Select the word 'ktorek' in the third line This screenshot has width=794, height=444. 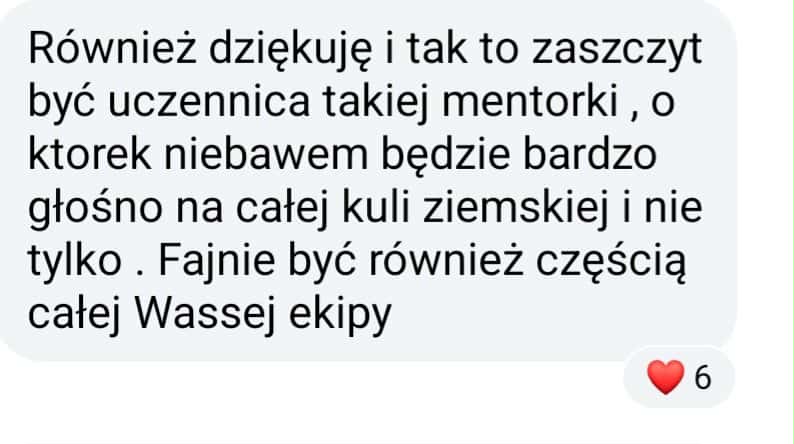(89, 154)
